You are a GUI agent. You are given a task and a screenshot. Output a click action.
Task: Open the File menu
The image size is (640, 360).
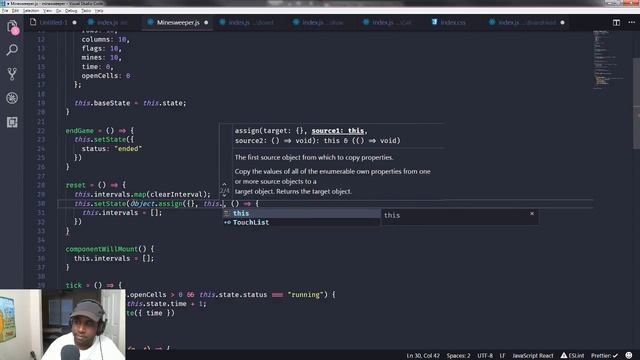pos(5,11)
